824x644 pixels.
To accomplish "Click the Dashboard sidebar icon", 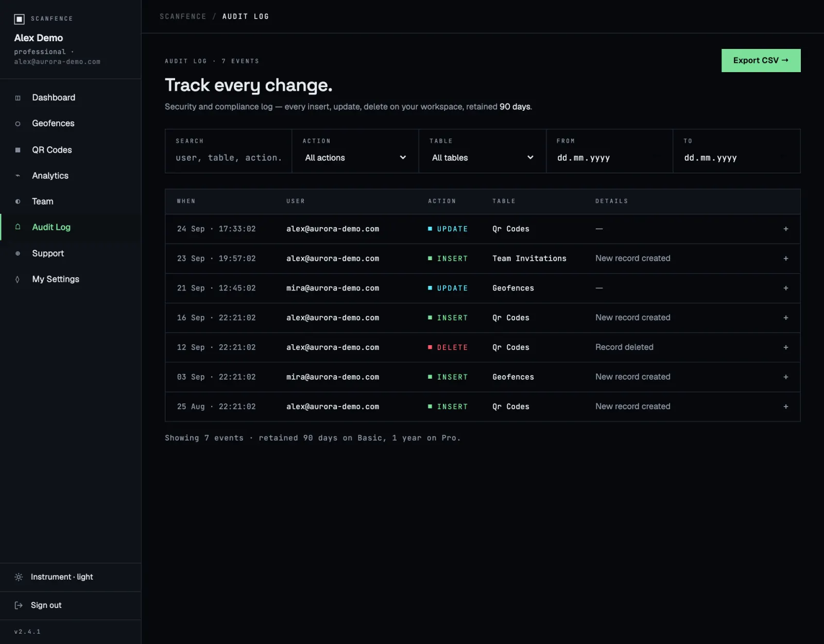I will pyautogui.click(x=18, y=98).
